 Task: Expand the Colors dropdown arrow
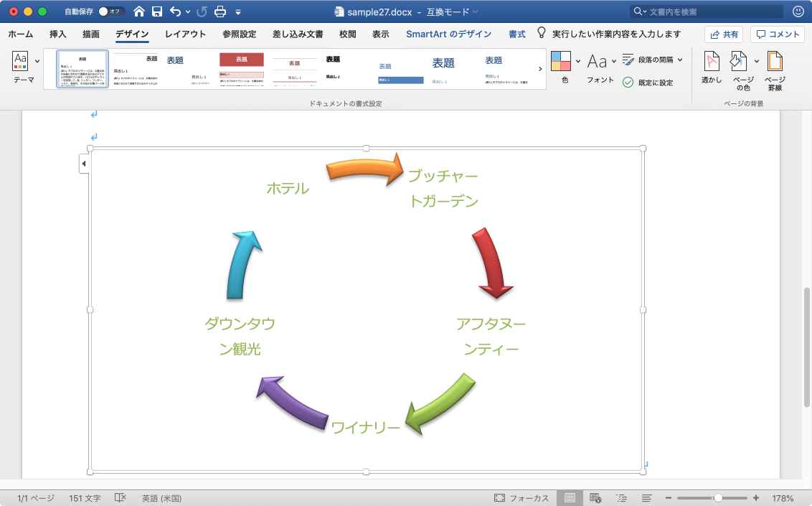coord(578,60)
